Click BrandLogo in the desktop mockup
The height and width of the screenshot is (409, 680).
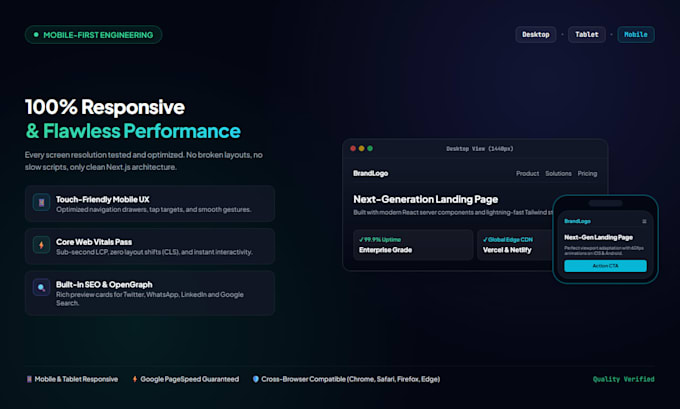(370, 173)
